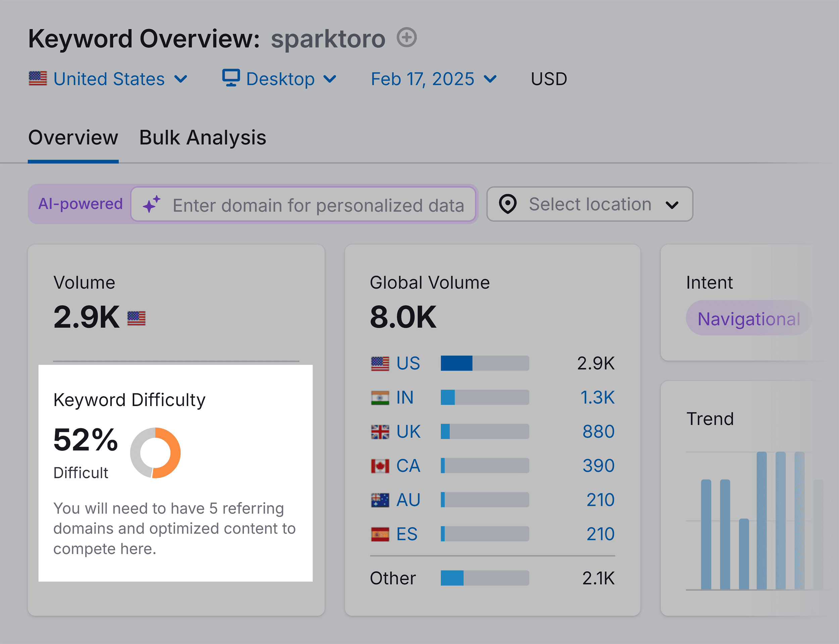
Task: Click the Australia flag icon
Action: 380,500
